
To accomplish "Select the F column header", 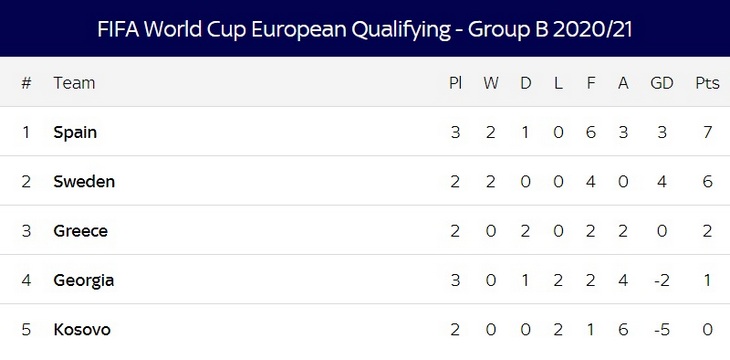I will (x=591, y=83).
